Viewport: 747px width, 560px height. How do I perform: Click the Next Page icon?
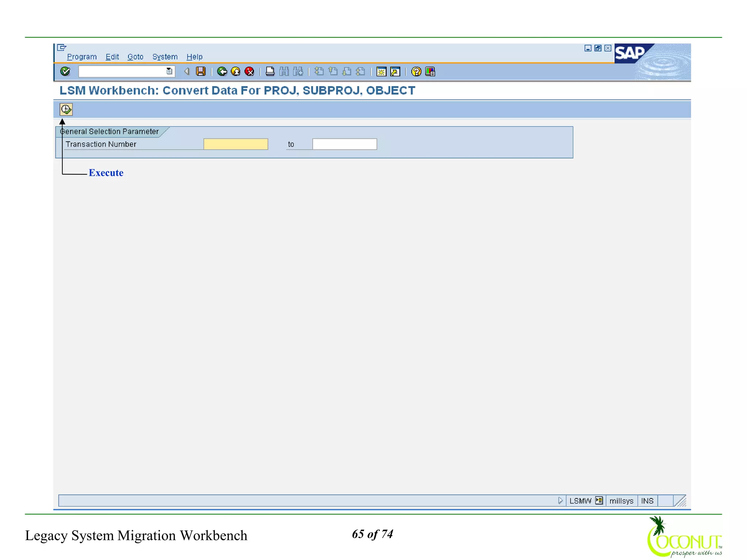pyautogui.click(x=347, y=71)
